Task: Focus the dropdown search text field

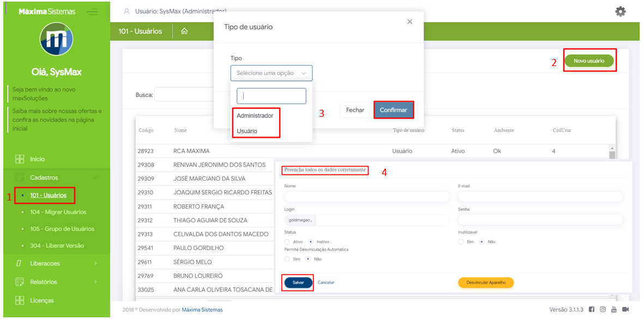Action: pos(272,96)
